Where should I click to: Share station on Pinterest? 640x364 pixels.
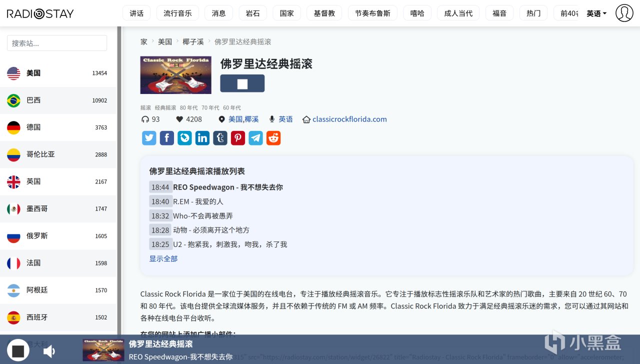click(238, 138)
